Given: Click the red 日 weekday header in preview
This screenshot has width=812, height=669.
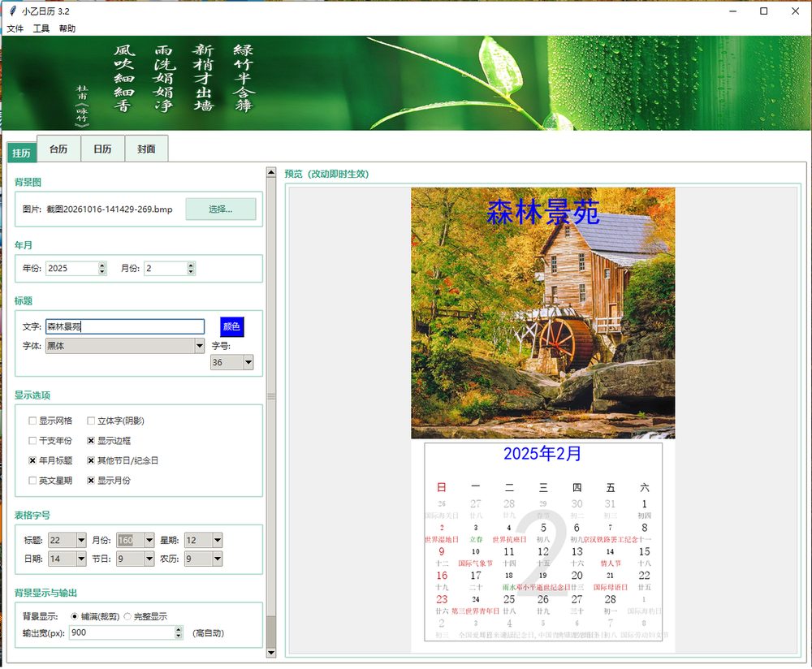Looking at the screenshot, I should [442, 487].
